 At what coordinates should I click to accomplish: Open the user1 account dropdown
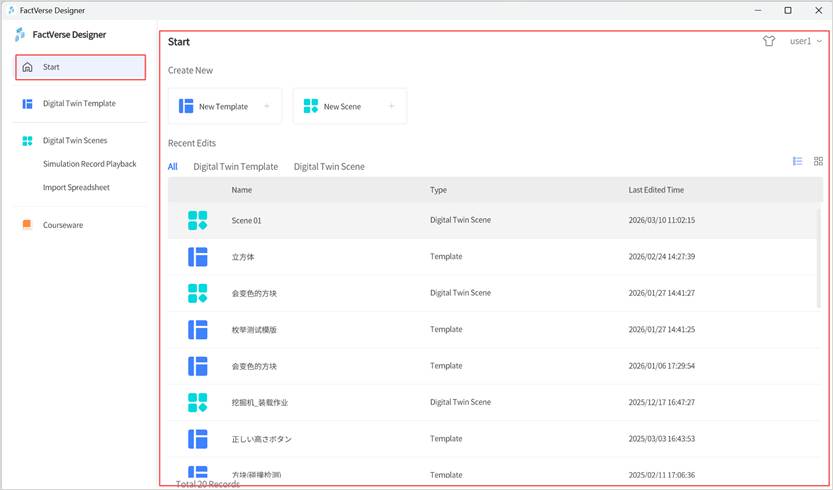click(x=805, y=41)
